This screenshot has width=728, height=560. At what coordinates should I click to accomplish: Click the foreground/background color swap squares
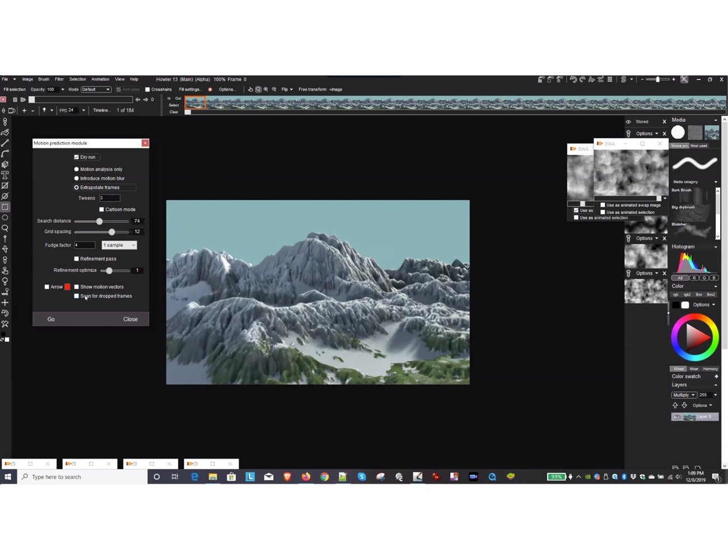coord(5,337)
